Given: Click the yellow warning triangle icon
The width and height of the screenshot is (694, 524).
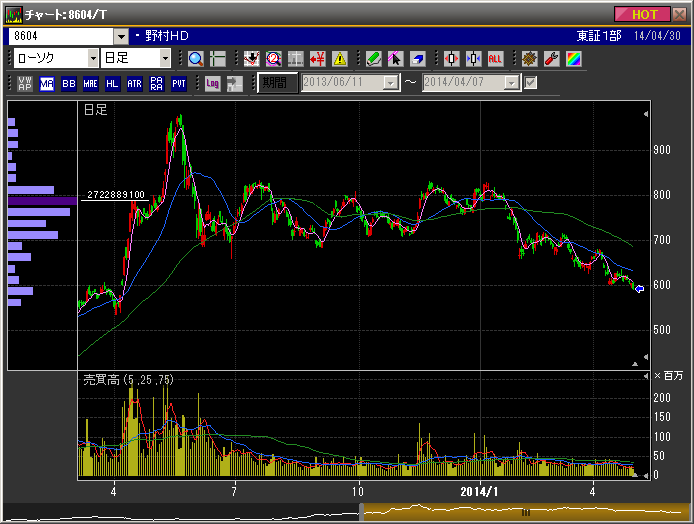Looking at the screenshot, I should [340, 58].
